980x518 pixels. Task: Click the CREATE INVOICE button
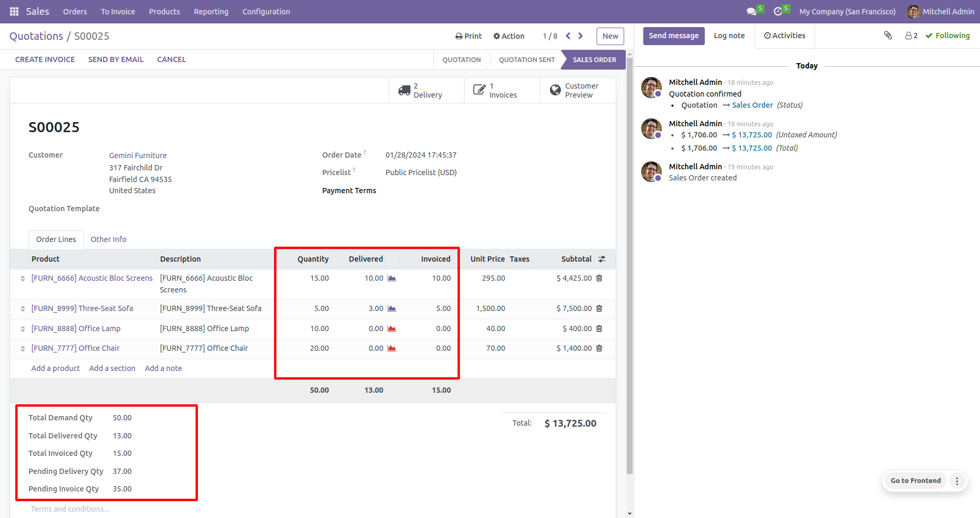(45, 59)
